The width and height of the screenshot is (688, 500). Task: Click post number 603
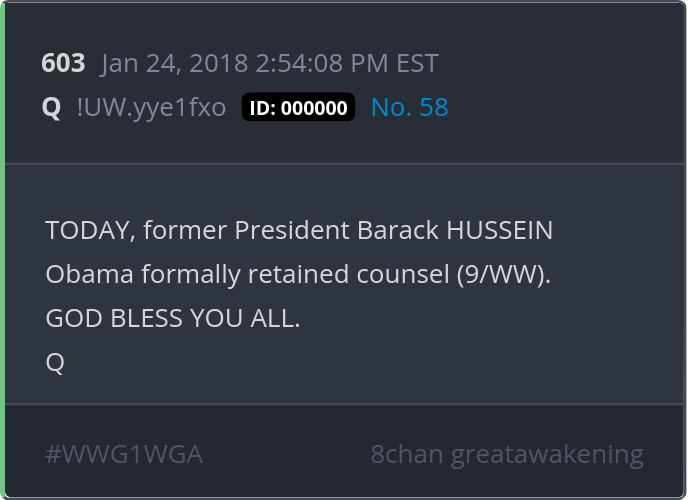click(x=63, y=63)
